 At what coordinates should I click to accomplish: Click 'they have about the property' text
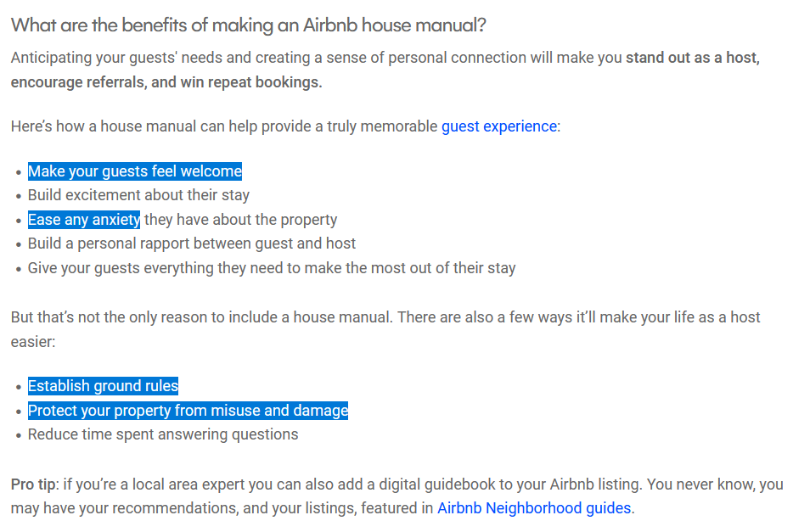[240, 220]
